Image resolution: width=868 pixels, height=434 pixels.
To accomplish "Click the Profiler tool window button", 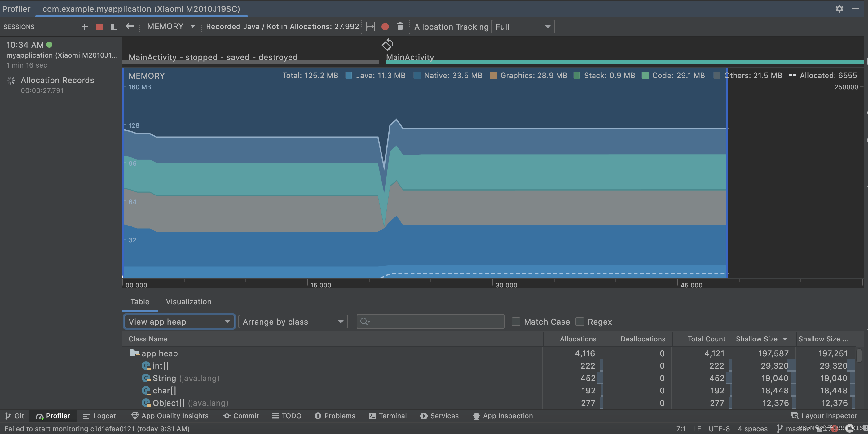I will [53, 415].
